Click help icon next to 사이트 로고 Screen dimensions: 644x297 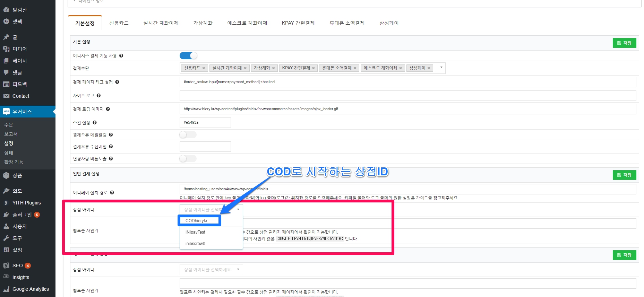(98, 95)
